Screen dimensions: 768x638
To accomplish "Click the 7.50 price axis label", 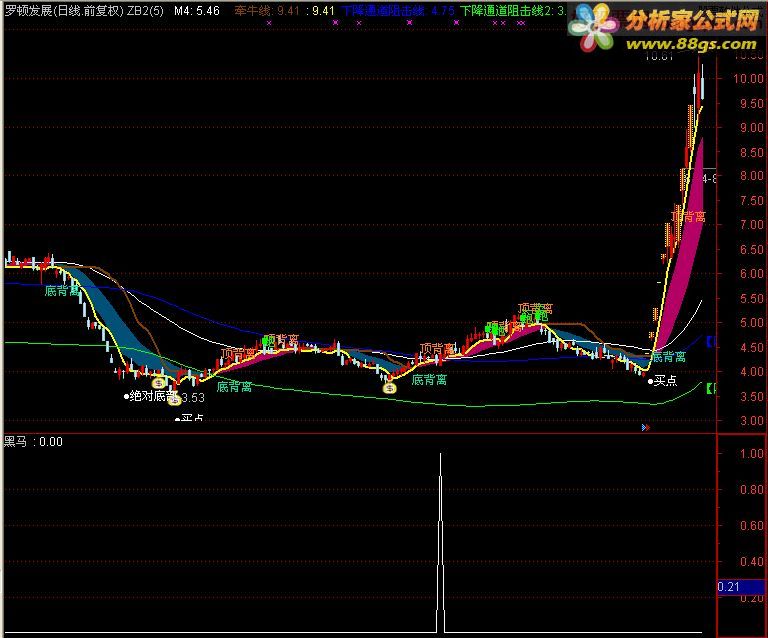I will click(x=751, y=201).
